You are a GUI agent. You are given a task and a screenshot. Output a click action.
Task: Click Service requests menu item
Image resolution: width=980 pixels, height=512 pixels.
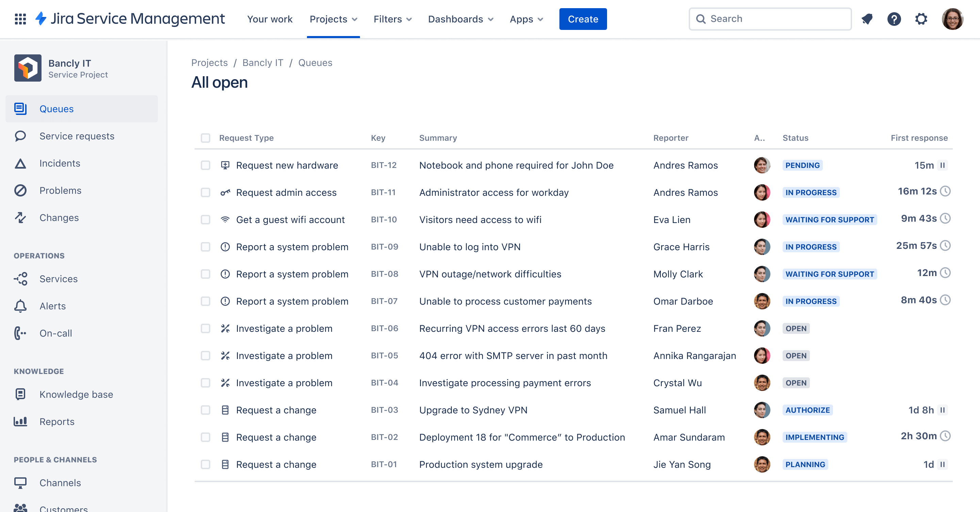tap(77, 136)
